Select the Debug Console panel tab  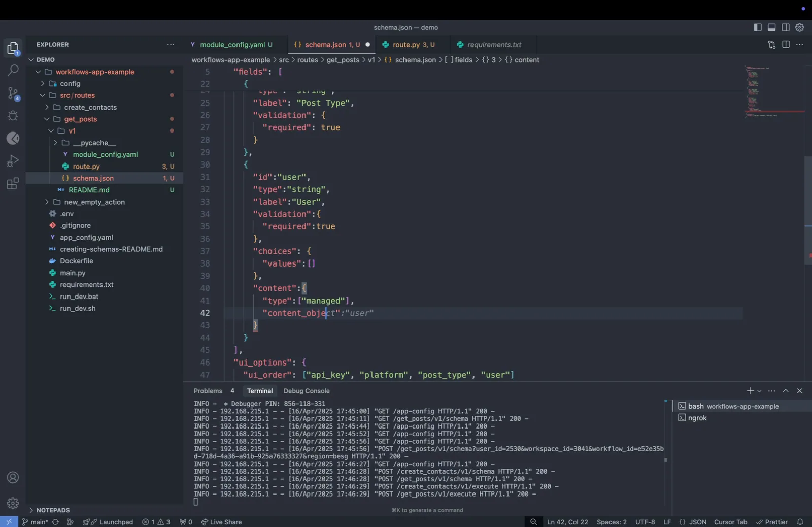tap(307, 391)
